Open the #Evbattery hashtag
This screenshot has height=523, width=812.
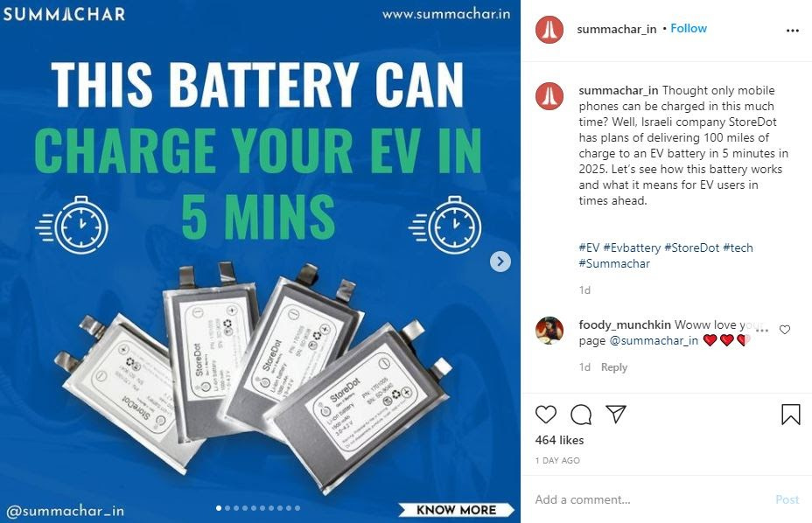click(632, 248)
